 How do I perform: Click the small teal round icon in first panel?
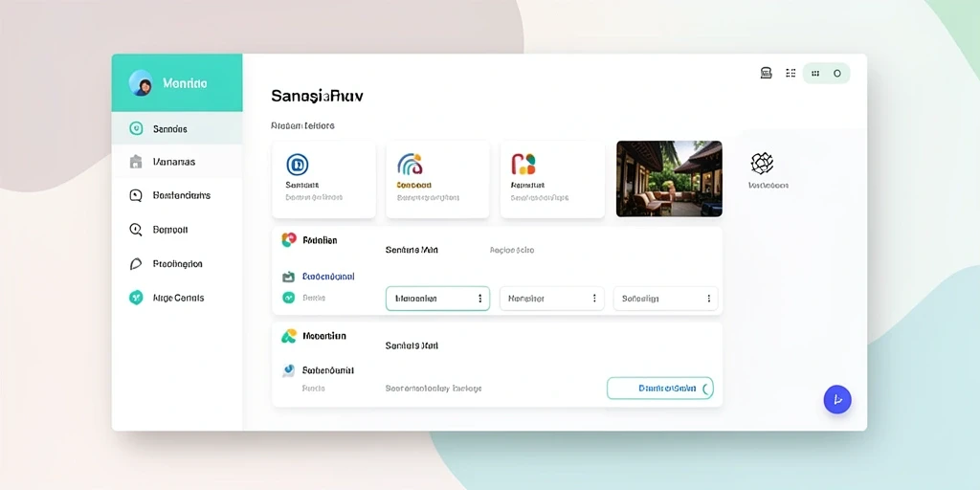288,299
